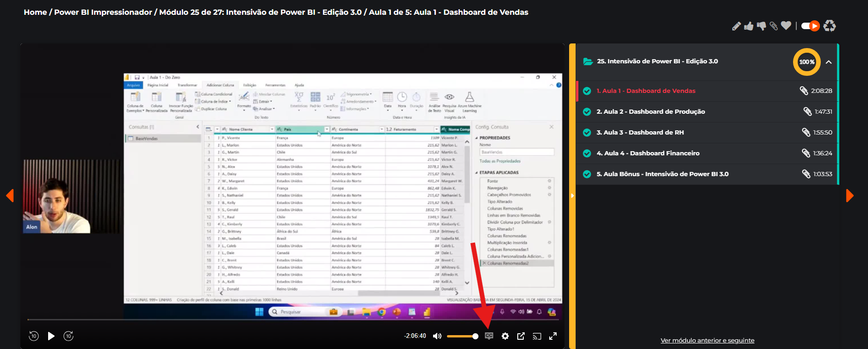Click Ver módulo anterior e seguinte link
This screenshot has width=868, height=349.
click(707, 341)
